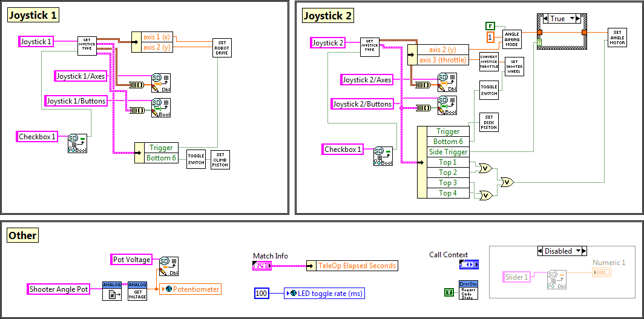Toggle the T Boolean constant under Call Context

(x=448, y=293)
